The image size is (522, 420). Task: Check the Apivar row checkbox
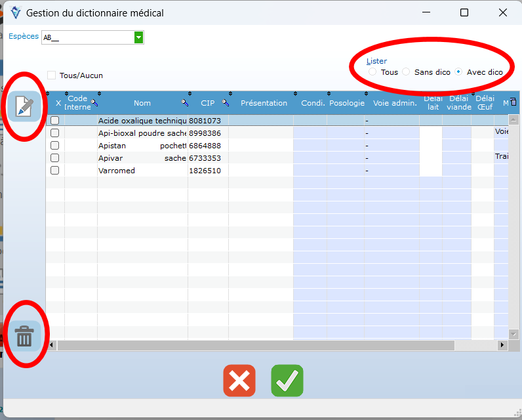point(54,158)
